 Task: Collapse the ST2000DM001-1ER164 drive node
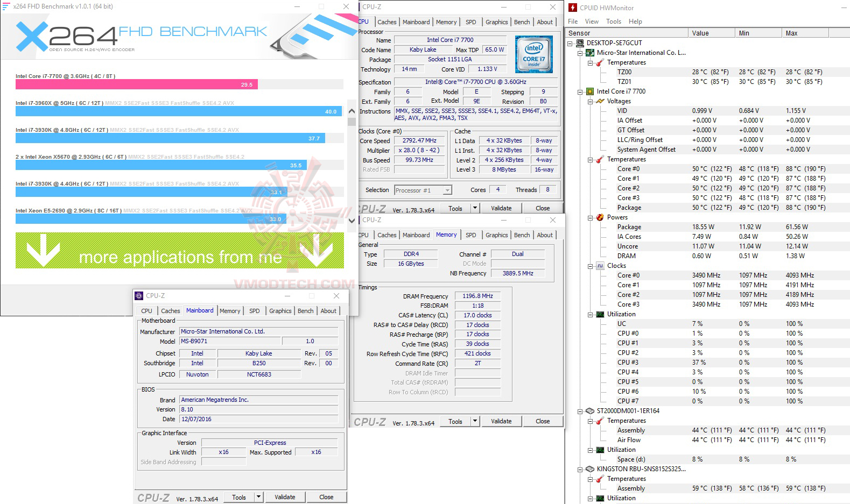pos(580,411)
